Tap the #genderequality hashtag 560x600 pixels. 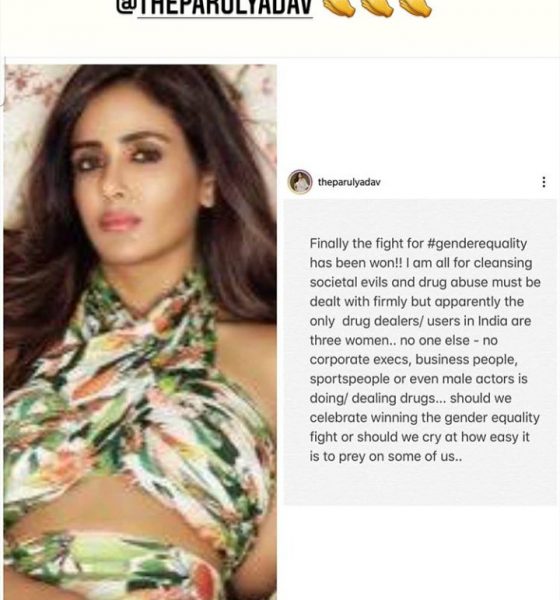477,243
